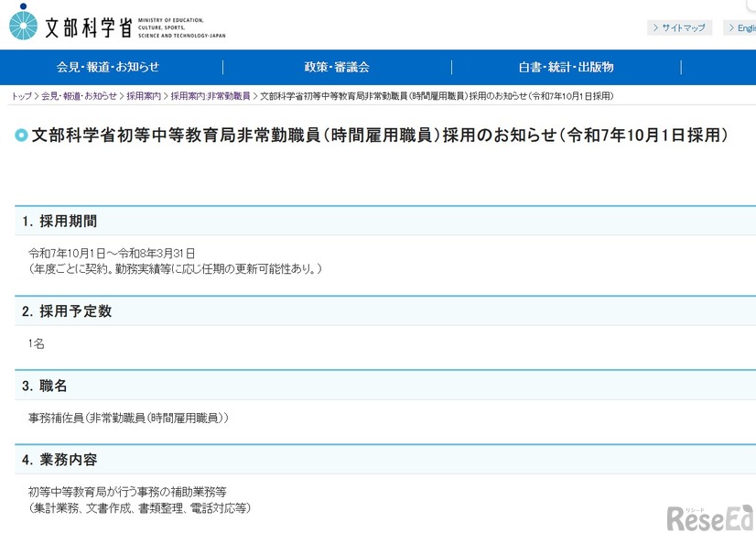Go to トップ in the breadcrumb
Image resolution: width=756 pixels, height=533 pixels.
22,96
